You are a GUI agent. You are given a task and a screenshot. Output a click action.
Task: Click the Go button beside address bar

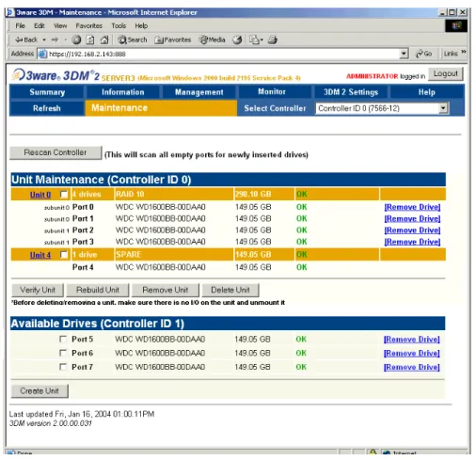(423, 54)
